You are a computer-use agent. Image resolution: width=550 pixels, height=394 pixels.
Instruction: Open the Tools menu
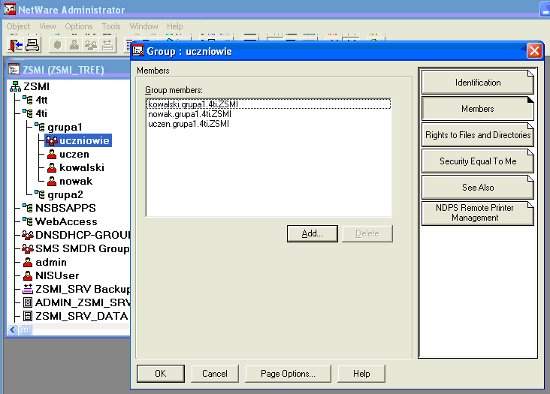111,26
